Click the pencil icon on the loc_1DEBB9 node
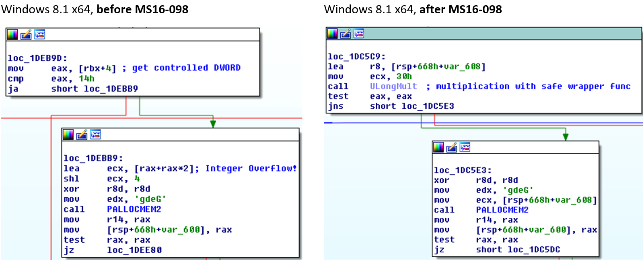This screenshot has height=260, width=644. (x=82, y=135)
